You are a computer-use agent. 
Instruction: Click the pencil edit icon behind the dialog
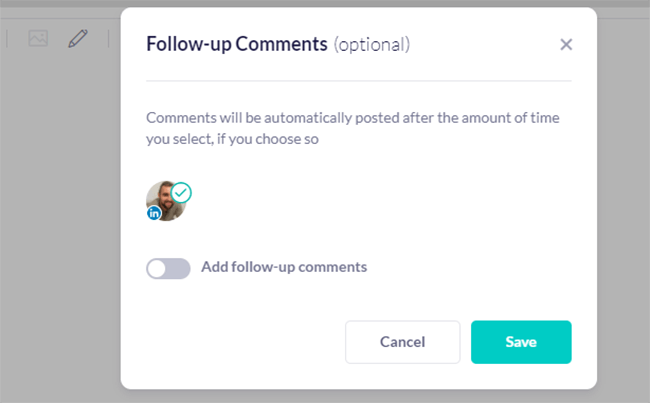tap(78, 39)
